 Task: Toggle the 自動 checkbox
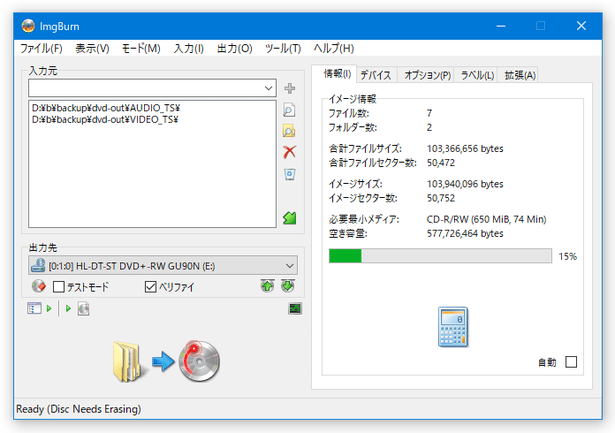tap(571, 362)
